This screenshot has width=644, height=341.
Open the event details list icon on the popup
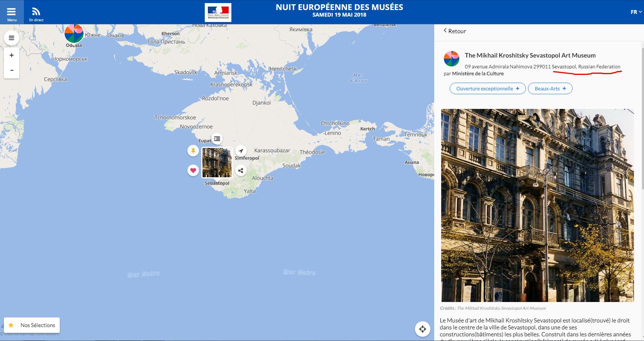click(x=217, y=139)
